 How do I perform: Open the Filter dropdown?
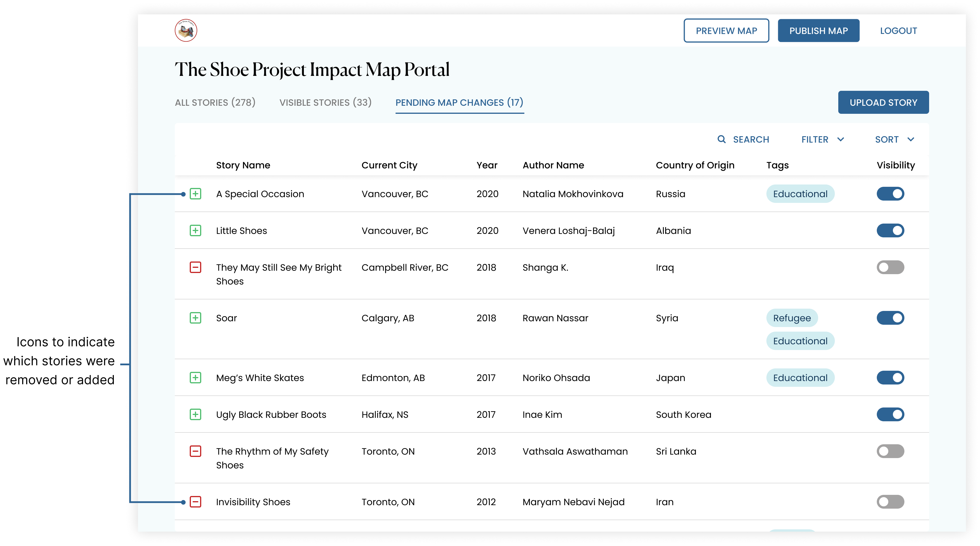[822, 140]
